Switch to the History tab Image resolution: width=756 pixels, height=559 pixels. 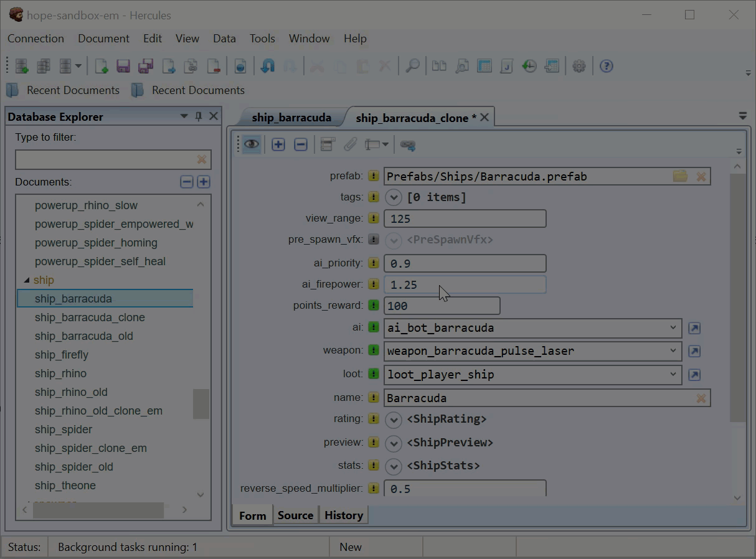[344, 515]
